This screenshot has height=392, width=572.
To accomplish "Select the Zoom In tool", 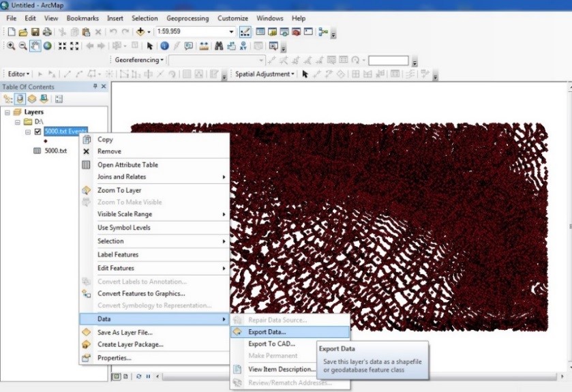I will pos(11,46).
